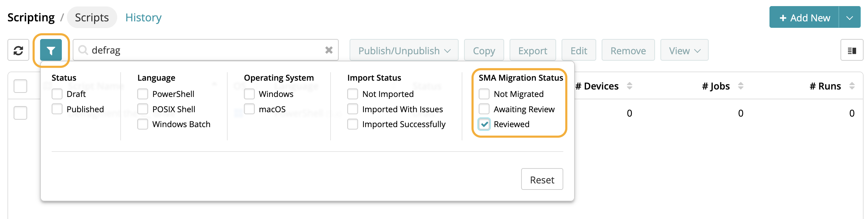Sort by # Jobs column arrows
This screenshot has width=868, height=219.
(741, 86)
